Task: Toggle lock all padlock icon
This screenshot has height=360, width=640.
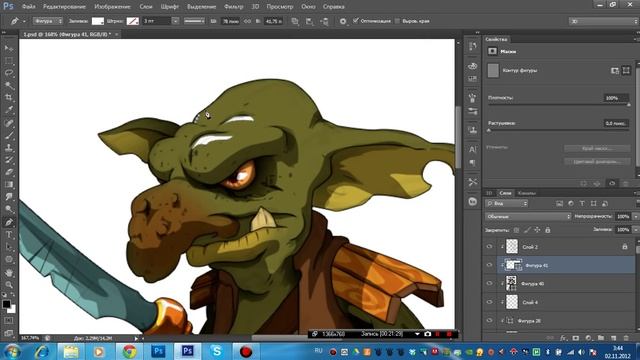Action: pyautogui.click(x=548, y=230)
